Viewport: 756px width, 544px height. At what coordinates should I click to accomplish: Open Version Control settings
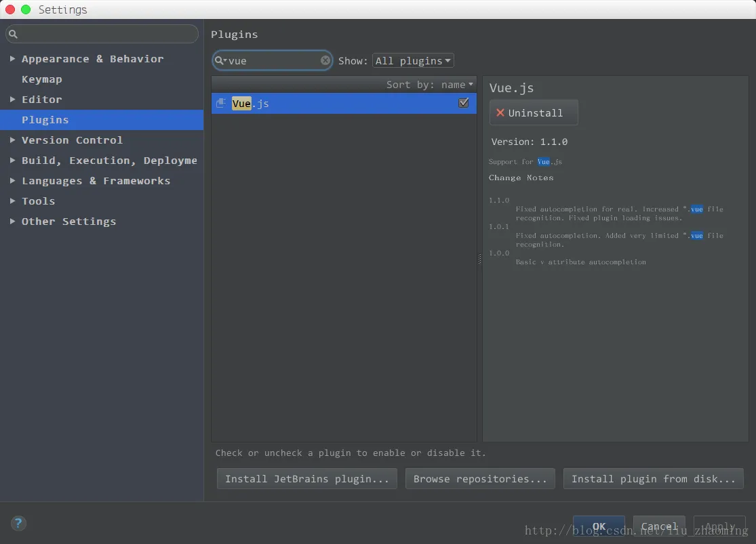coord(72,140)
